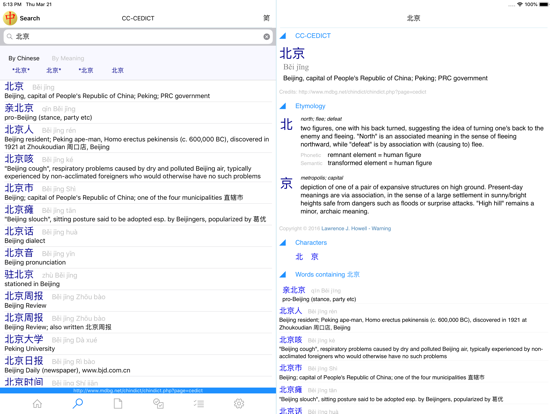Open the 北京时间 result at list bottom
The height and width of the screenshot is (414, 552).
[138, 382]
